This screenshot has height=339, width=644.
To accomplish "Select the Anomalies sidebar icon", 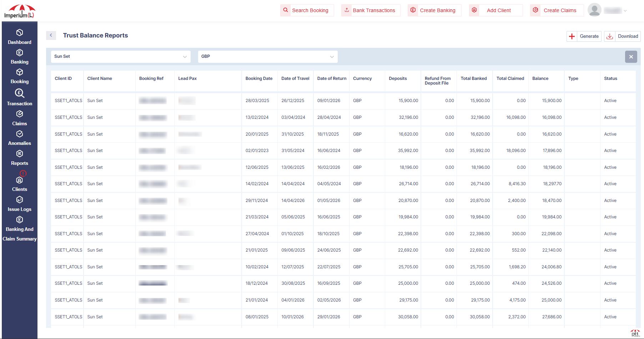I will [x=20, y=138].
